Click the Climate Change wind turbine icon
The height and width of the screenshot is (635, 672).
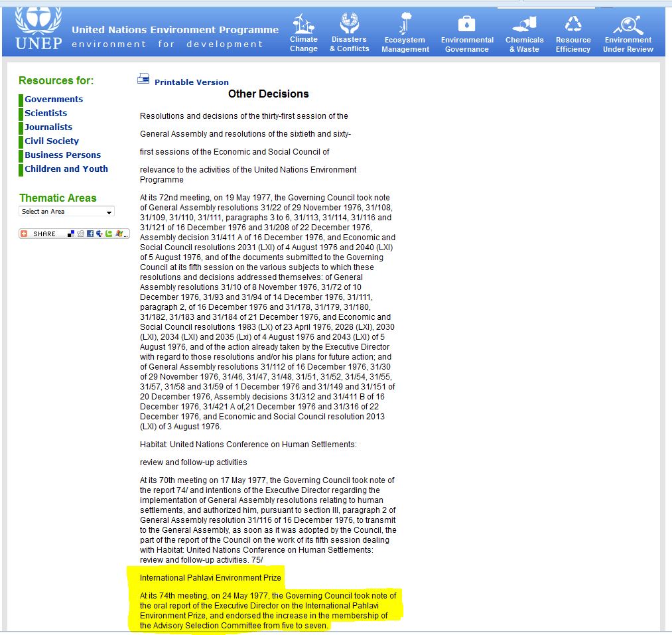coord(303,24)
